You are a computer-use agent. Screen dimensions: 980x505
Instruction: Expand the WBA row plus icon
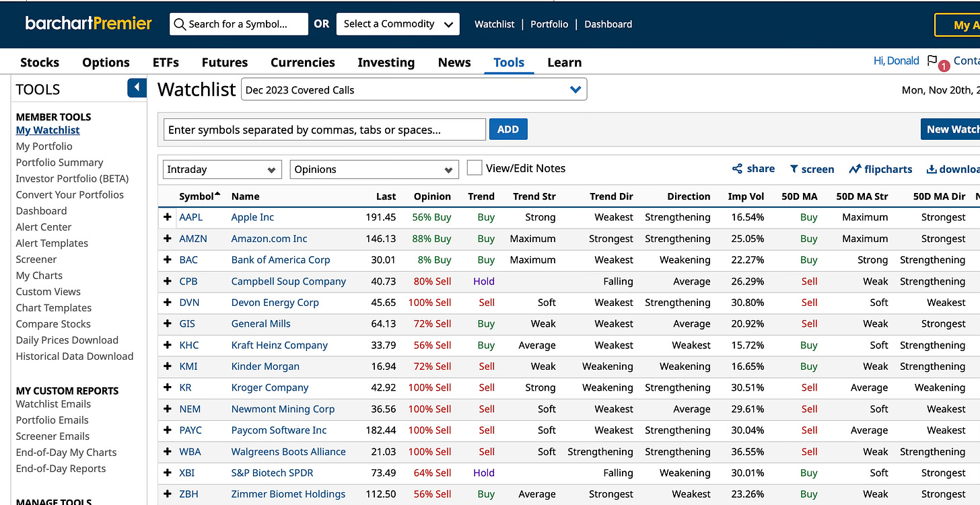[168, 452]
